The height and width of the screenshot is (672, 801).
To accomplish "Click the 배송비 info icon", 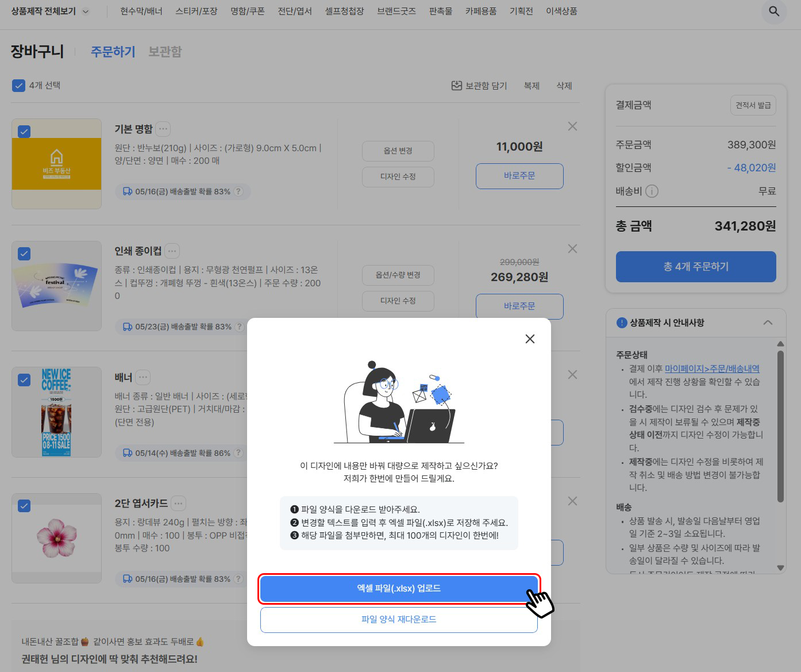I will [653, 191].
